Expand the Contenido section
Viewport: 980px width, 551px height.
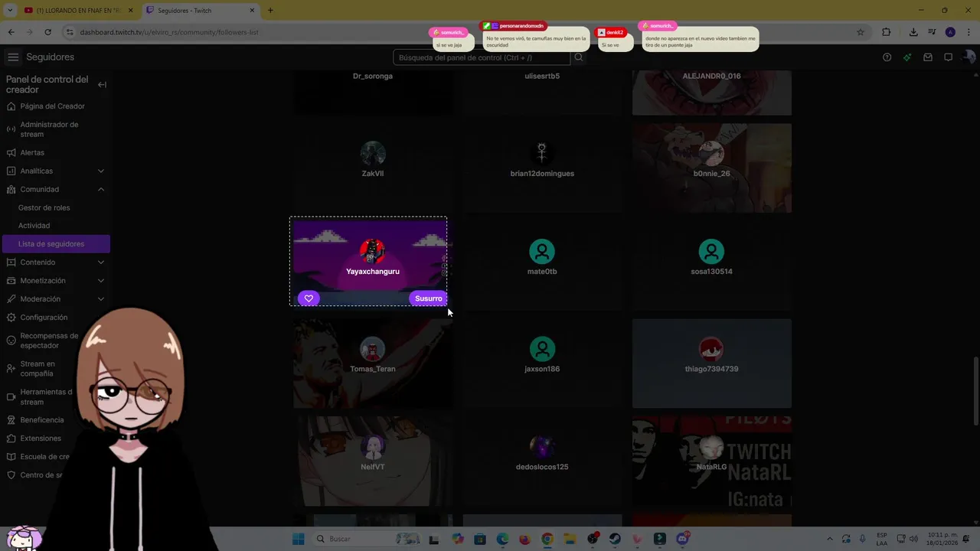(101, 262)
